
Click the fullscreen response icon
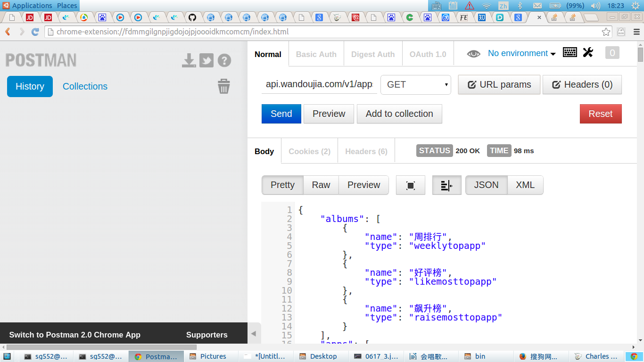pos(410,185)
